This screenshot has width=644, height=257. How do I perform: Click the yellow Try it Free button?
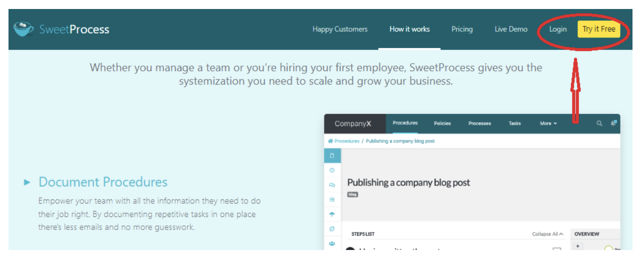click(x=599, y=29)
